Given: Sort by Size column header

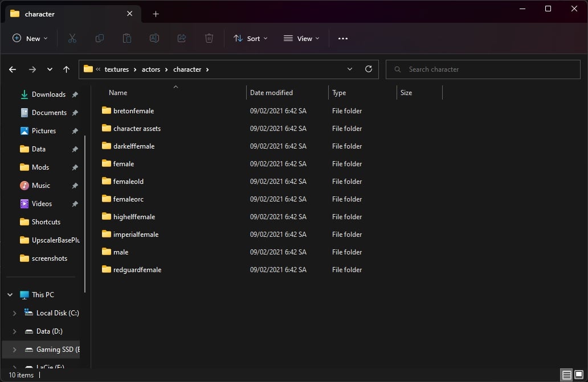Looking at the screenshot, I should pyautogui.click(x=406, y=92).
